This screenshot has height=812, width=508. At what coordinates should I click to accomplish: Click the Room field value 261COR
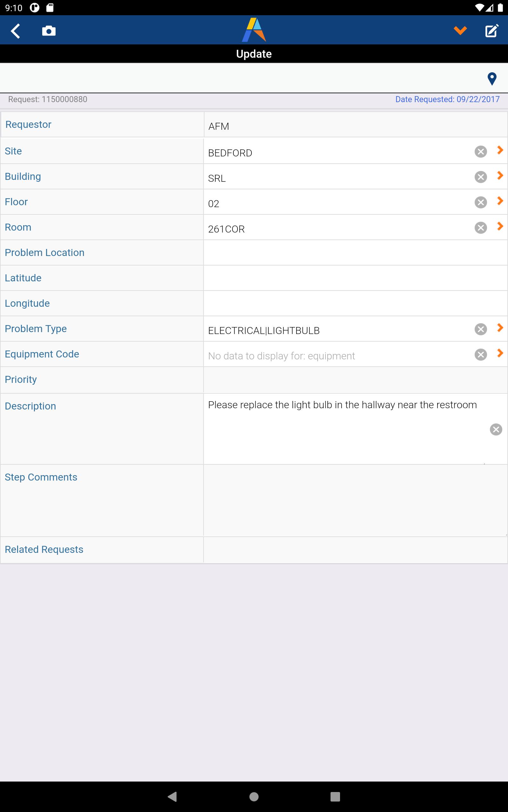[x=226, y=229]
